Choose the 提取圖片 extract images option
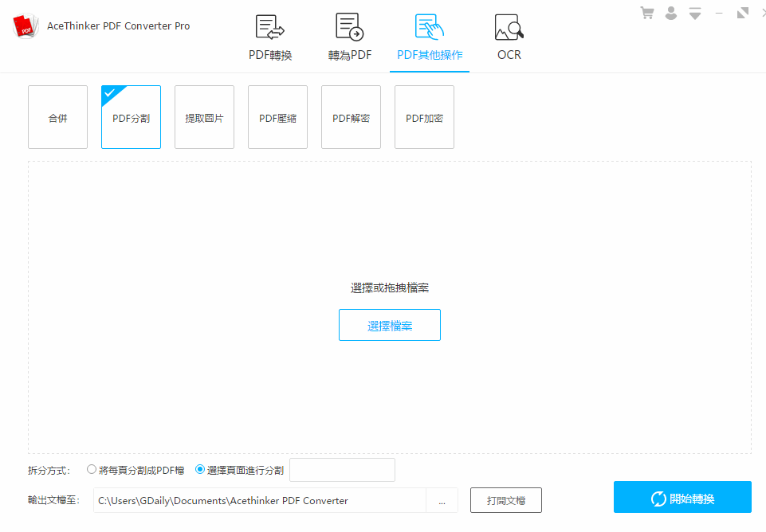Screen dimensions: 766x532 204,117
